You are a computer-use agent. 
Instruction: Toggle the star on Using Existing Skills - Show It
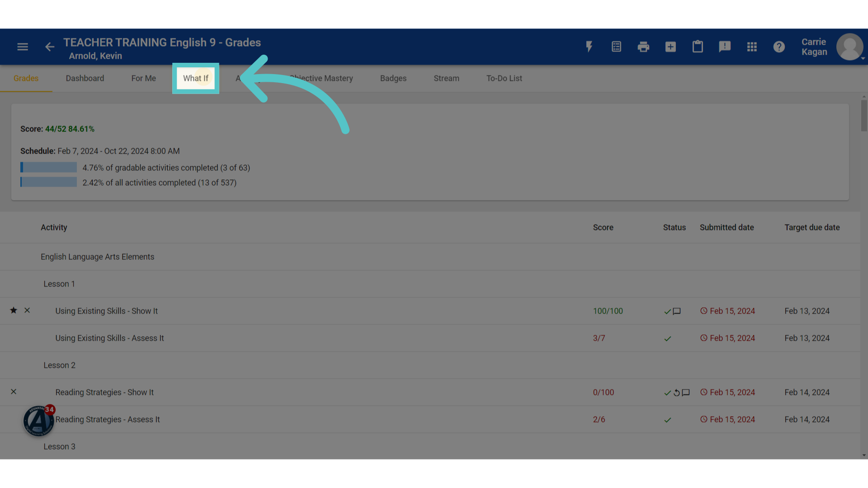[14, 310]
